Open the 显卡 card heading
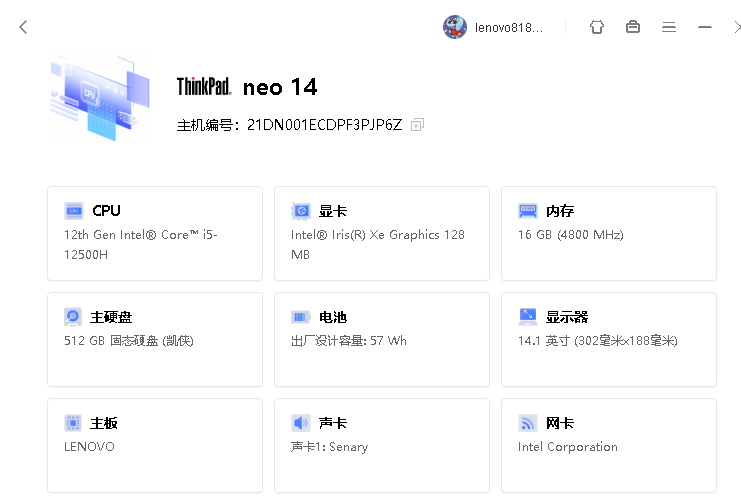 point(333,211)
